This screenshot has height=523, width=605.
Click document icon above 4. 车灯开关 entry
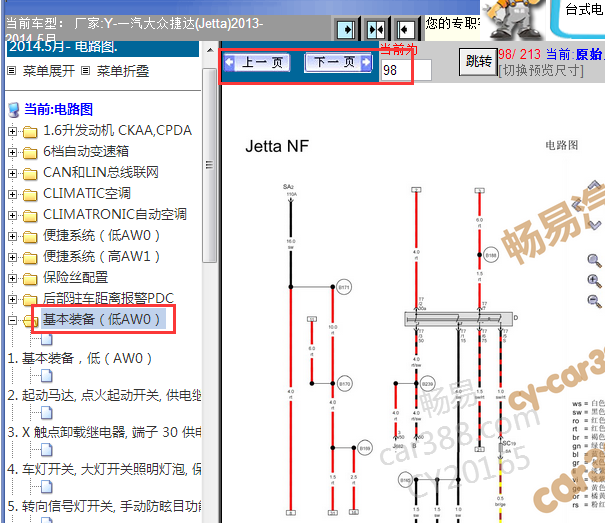(47, 450)
